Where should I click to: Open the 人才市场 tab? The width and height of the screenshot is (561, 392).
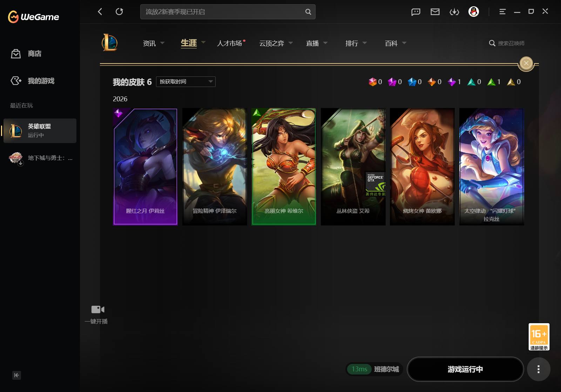[229, 43]
